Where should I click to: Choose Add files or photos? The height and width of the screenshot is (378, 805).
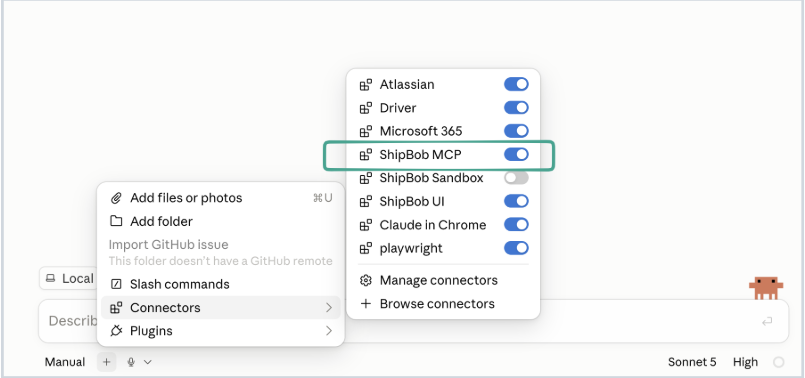(x=221, y=198)
